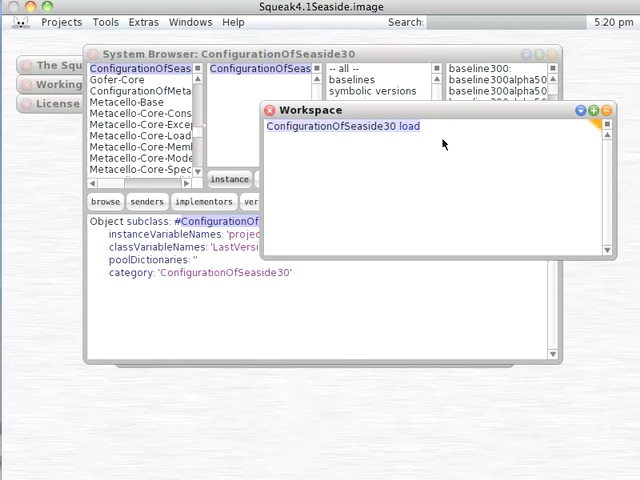640x480 pixels.
Task: Select Metacello-Core-Mode category
Action: (x=140, y=158)
